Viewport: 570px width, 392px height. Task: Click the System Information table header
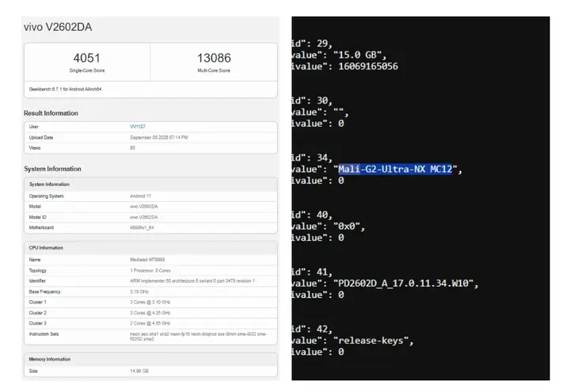tap(49, 185)
